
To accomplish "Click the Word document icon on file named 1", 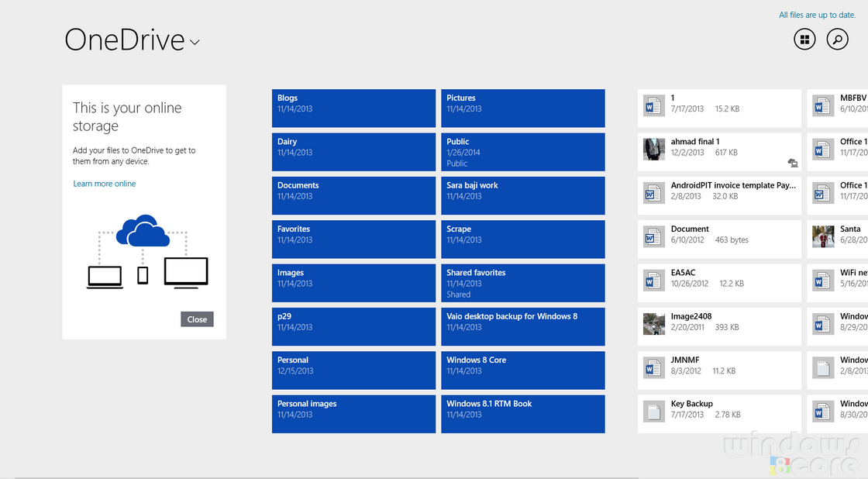I will point(653,105).
